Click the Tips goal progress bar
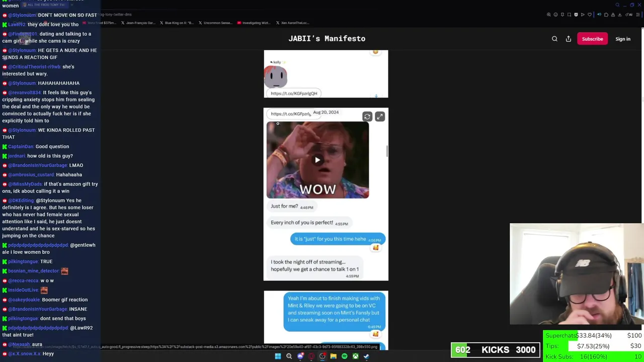This screenshot has height=362, width=644. (593, 346)
